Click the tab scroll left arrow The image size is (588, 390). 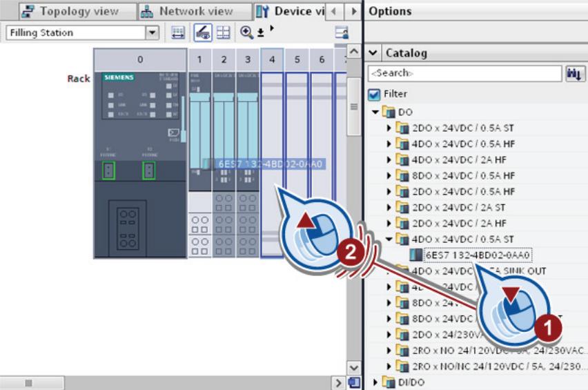click(334, 12)
